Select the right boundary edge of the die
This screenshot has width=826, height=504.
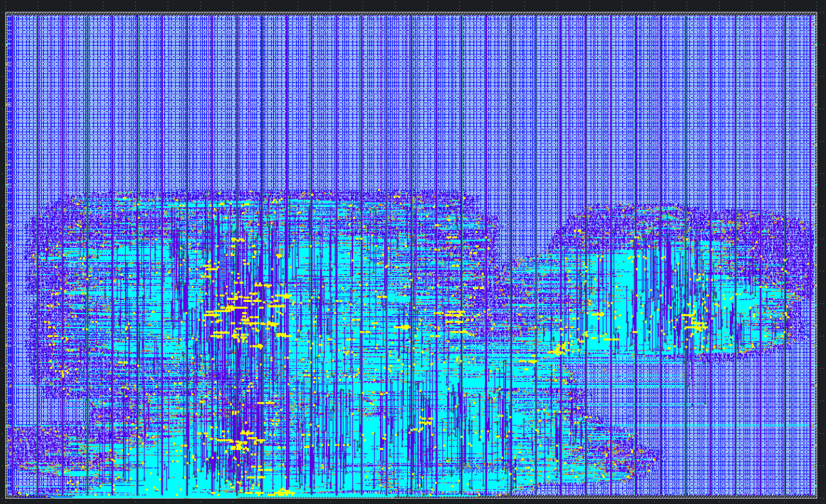[817, 257]
